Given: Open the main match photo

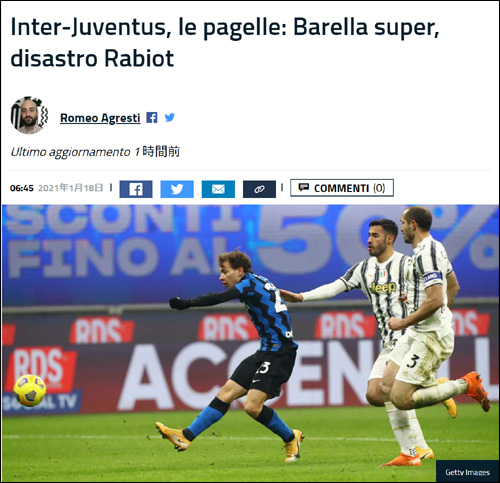Looking at the screenshot, I should [250, 343].
